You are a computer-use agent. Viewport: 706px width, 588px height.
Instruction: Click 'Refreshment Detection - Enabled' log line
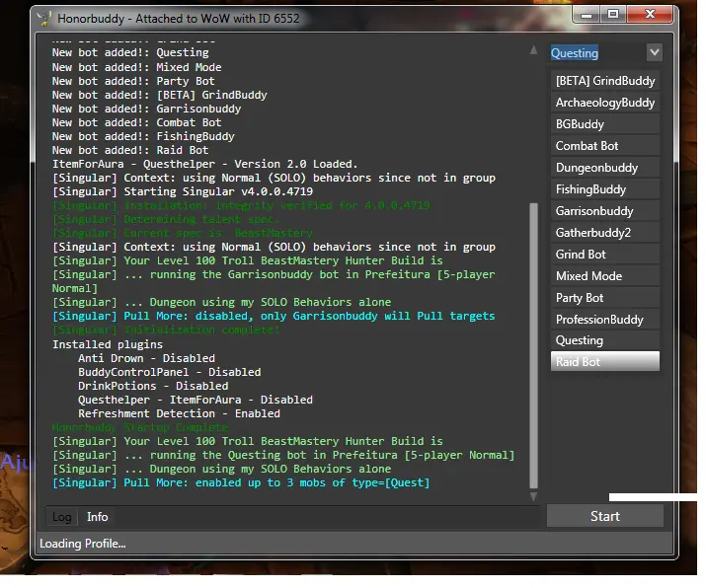pos(179,413)
